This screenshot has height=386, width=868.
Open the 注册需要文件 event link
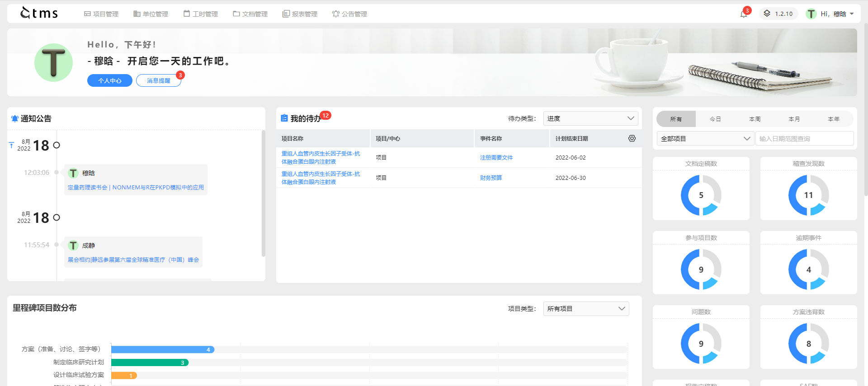coord(496,157)
